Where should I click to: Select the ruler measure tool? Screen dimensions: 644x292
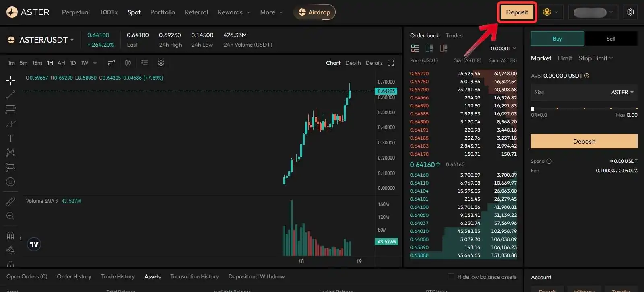[x=10, y=201]
